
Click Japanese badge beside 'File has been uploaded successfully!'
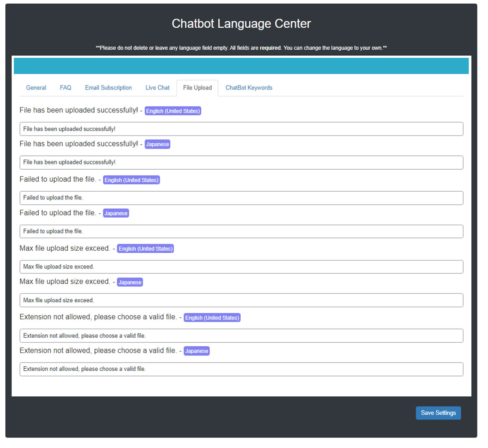point(157,144)
